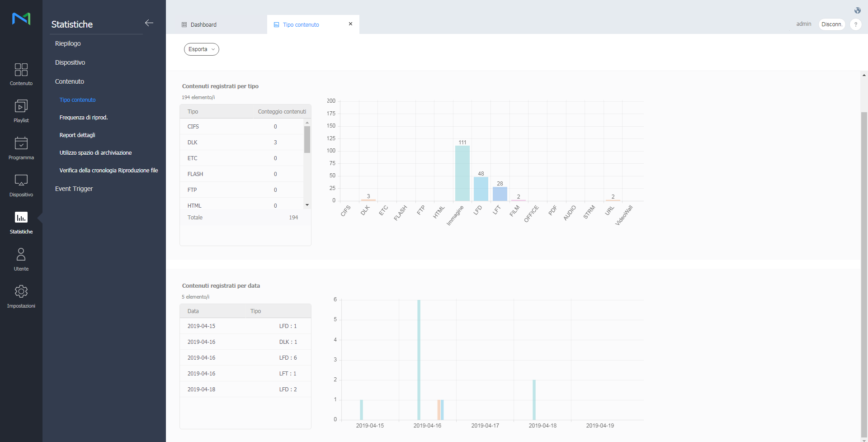
Task: Select the Utente user icon
Action: [21, 259]
